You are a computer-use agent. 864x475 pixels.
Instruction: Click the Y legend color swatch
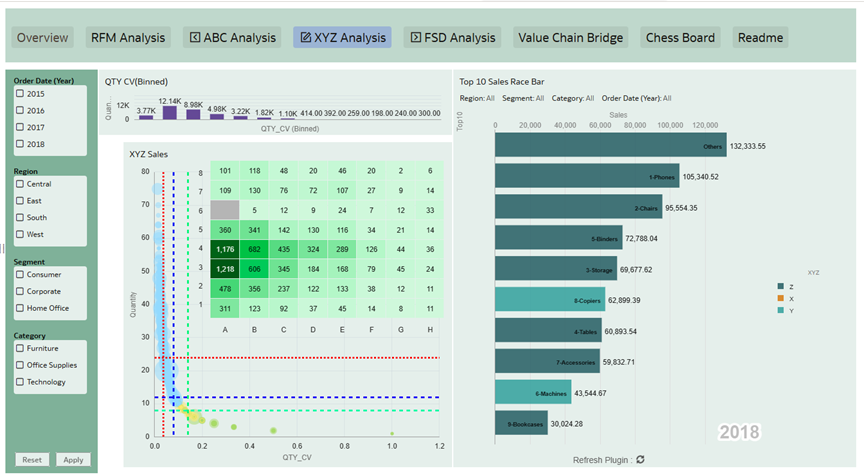(780, 310)
